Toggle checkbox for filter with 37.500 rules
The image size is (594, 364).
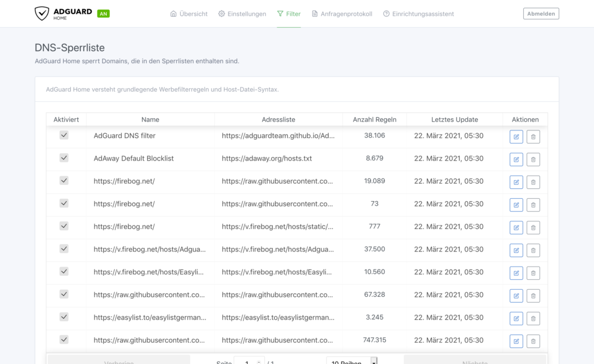click(x=64, y=249)
